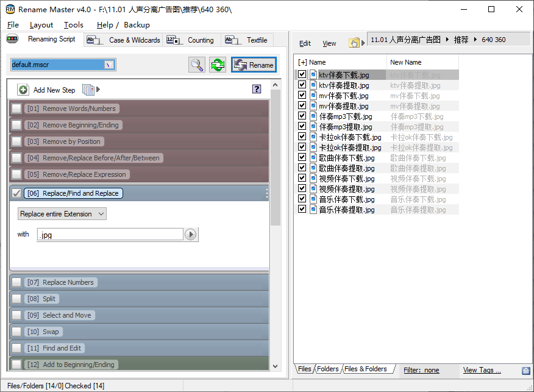Click the question mark help icon

[x=257, y=89]
